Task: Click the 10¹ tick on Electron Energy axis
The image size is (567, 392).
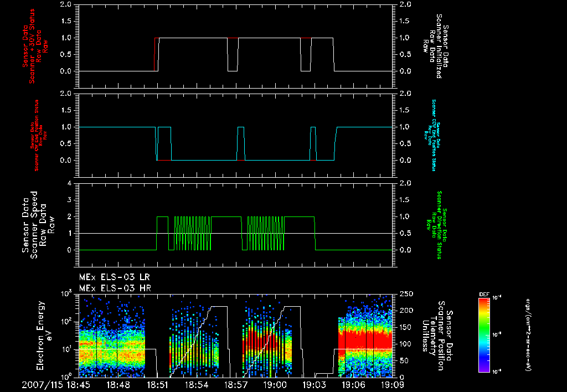Action: click(x=66, y=349)
